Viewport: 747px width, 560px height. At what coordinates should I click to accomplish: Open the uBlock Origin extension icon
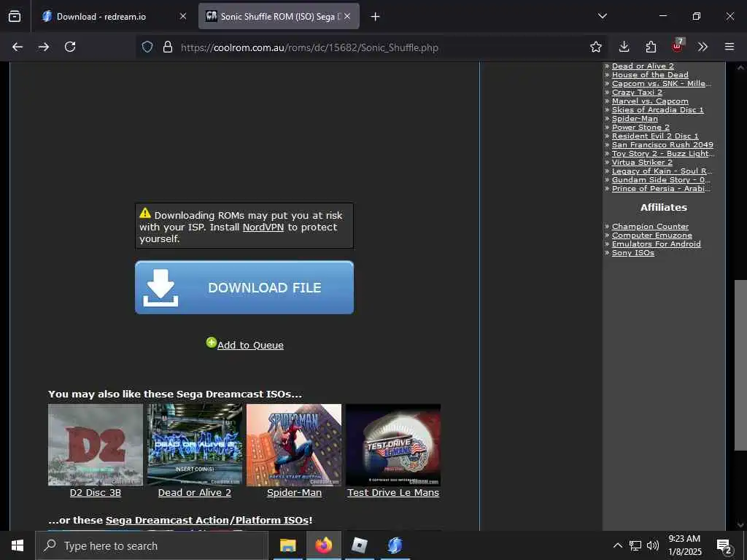[678, 46]
